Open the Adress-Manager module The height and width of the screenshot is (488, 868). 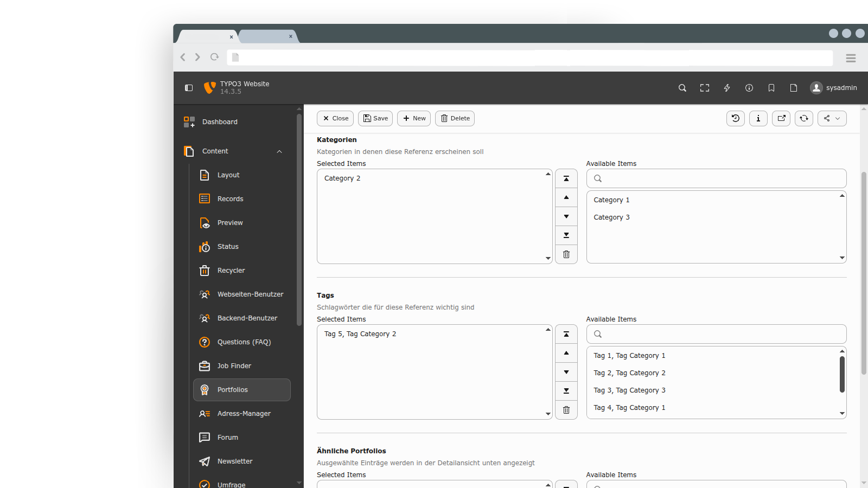pos(242,414)
